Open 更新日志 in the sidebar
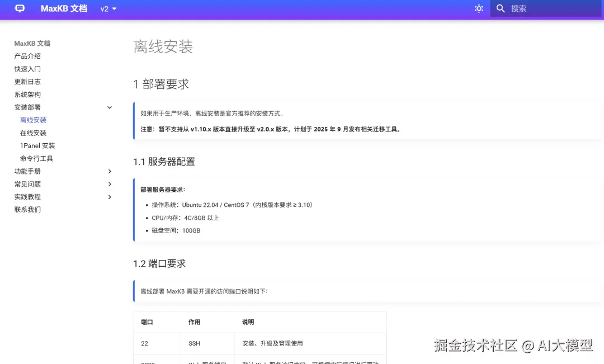Screen dimensions: 604x364 coord(27,82)
